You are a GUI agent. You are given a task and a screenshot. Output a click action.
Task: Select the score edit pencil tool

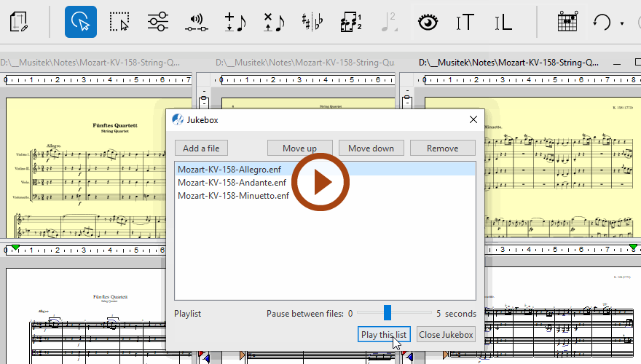[18, 22]
